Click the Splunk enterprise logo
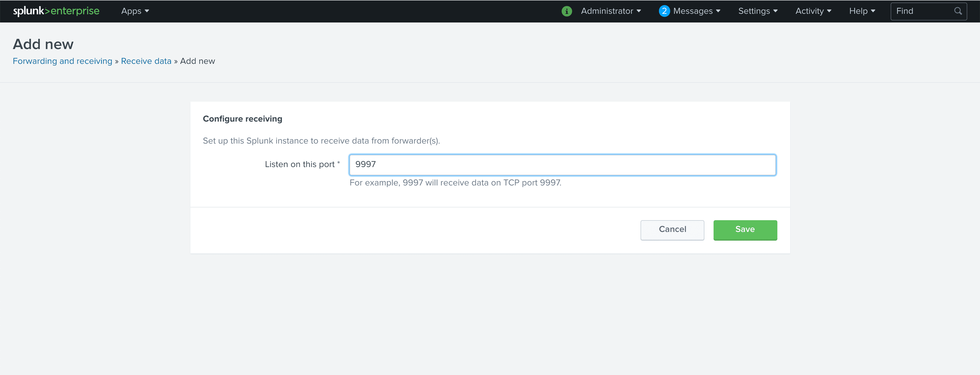Image resolution: width=980 pixels, height=375 pixels. pos(56,11)
